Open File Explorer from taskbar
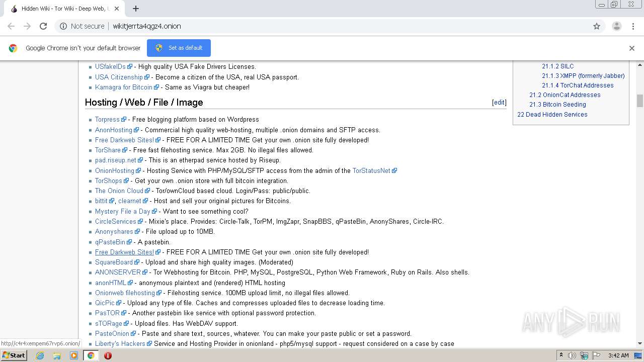The width and height of the screenshot is (644, 362). [x=57, y=355]
